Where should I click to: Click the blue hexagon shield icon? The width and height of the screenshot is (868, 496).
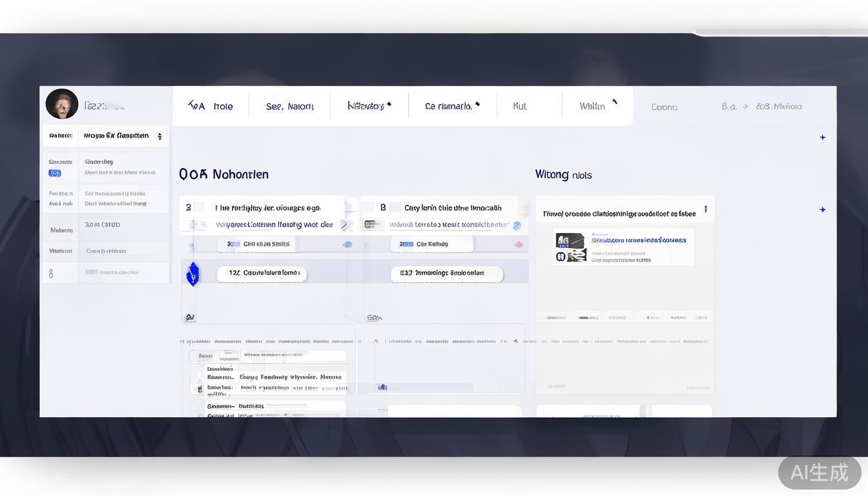click(x=192, y=274)
